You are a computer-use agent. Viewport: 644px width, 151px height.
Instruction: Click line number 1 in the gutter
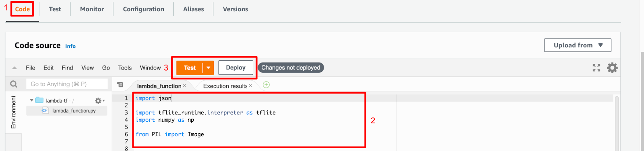[x=126, y=98]
